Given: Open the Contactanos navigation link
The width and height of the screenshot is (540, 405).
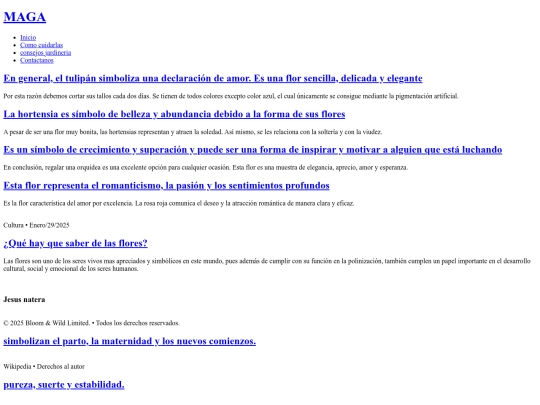Looking at the screenshot, I should tap(37, 60).
